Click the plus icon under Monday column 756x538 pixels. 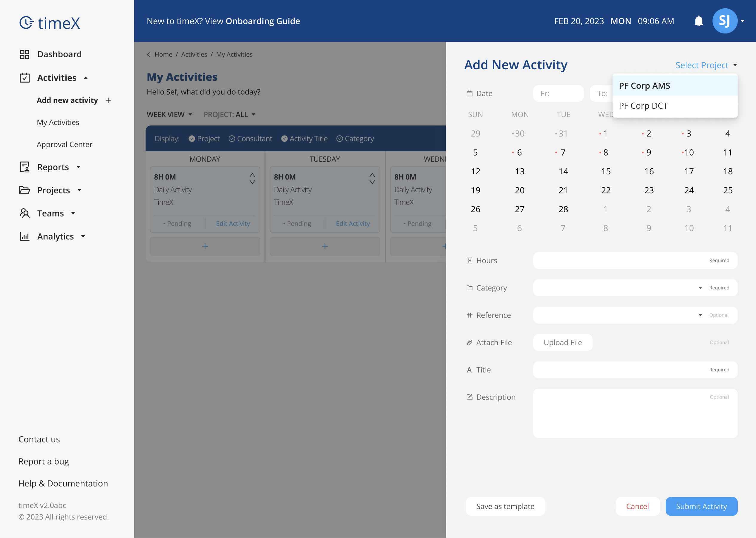[x=205, y=246]
